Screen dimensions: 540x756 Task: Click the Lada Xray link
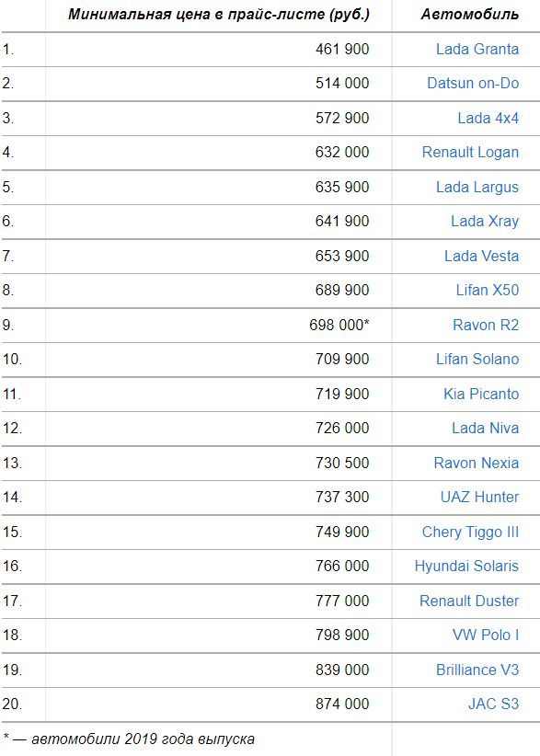485,222
